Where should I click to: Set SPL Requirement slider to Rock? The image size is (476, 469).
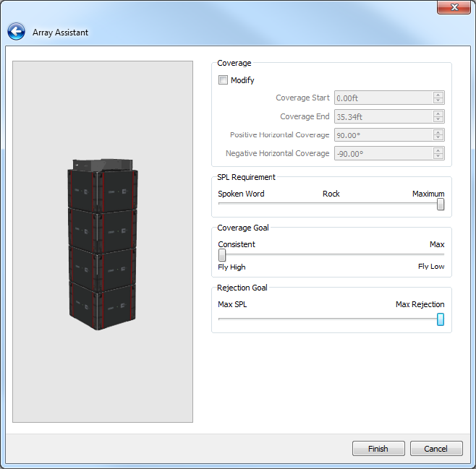[x=331, y=205]
